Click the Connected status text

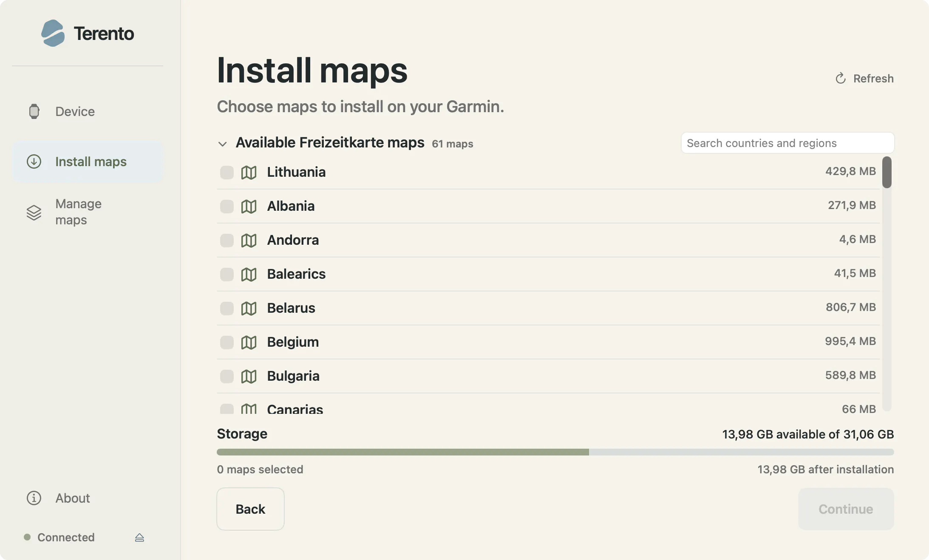(66, 537)
